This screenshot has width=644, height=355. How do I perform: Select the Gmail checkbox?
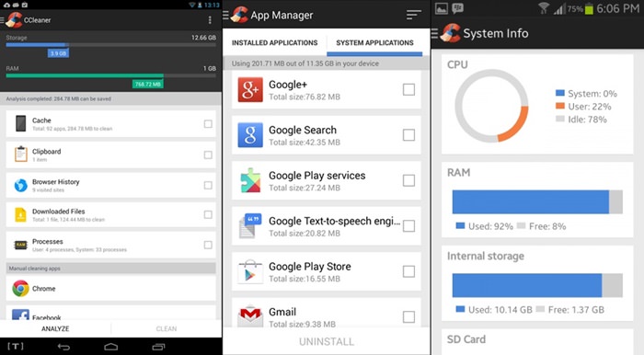tap(408, 316)
